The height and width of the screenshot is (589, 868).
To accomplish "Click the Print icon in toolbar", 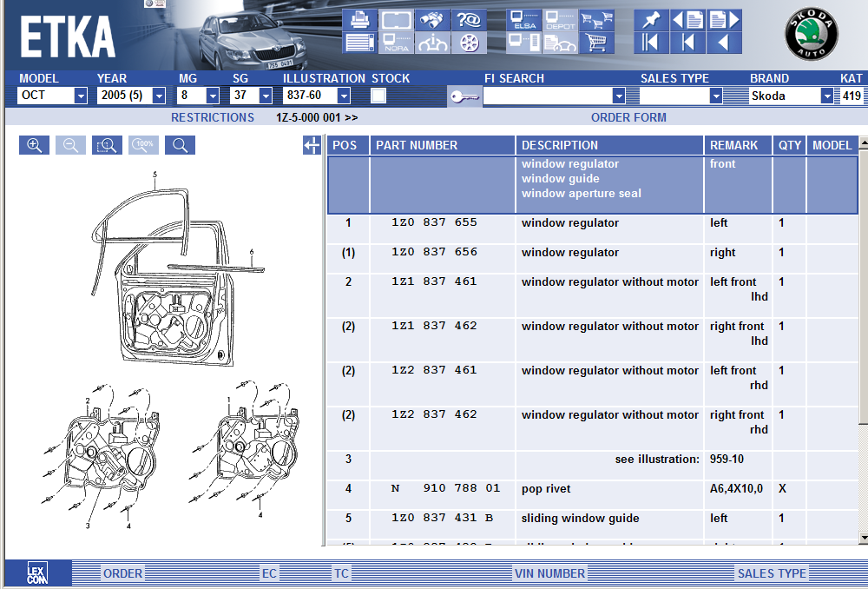I will click(360, 20).
